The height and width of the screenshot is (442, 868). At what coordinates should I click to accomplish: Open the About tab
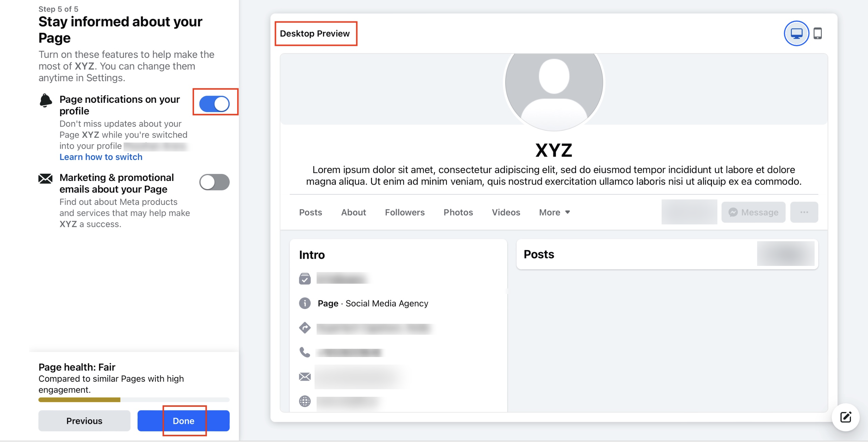pyautogui.click(x=353, y=212)
